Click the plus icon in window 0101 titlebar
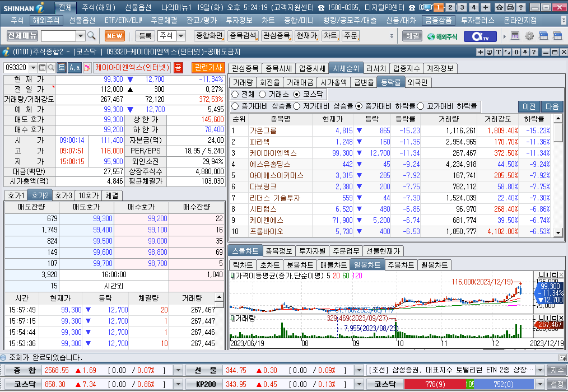The height and width of the screenshot is (392, 568). click(x=481, y=52)
